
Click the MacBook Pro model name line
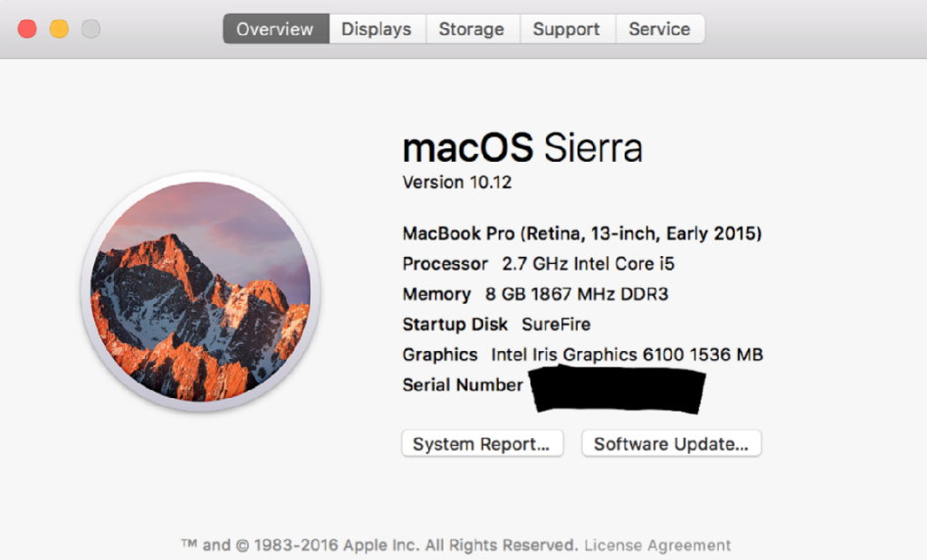click(582, 233)
